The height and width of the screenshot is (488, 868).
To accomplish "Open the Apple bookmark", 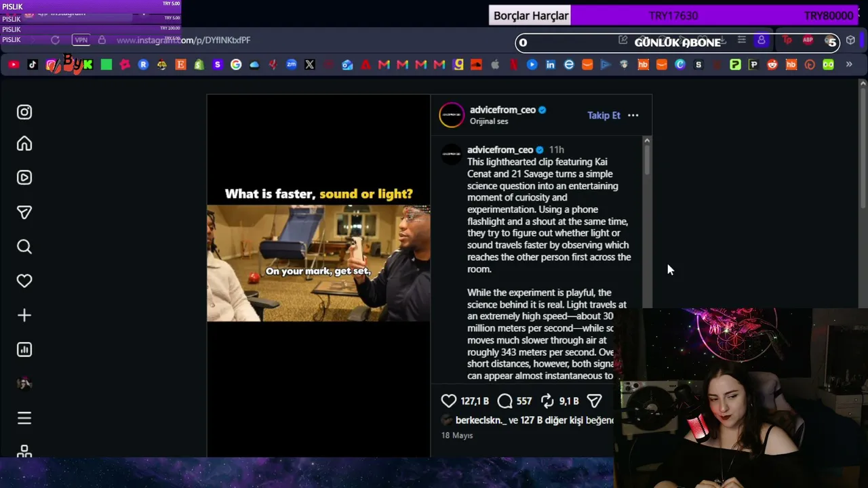I will coord(495,64).
